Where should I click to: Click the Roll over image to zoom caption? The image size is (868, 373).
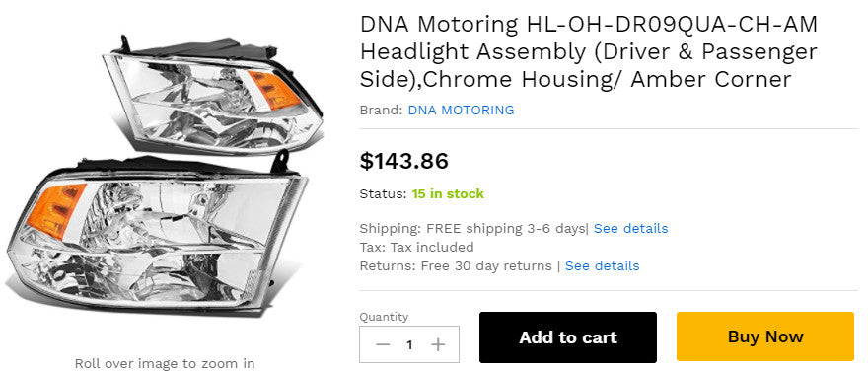165,363
